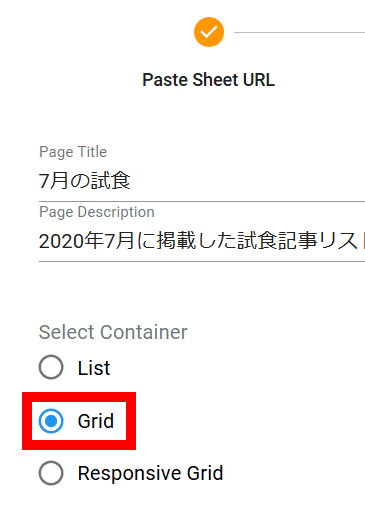The width and height of the screenshot is (365, 530).
Task: Click the Grid option label text
Action: point(96,421)
